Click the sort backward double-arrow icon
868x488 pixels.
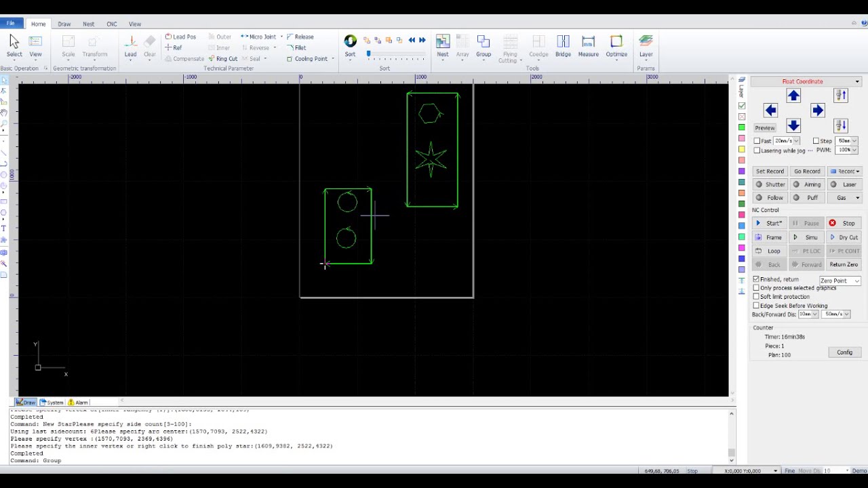point(412,40)
